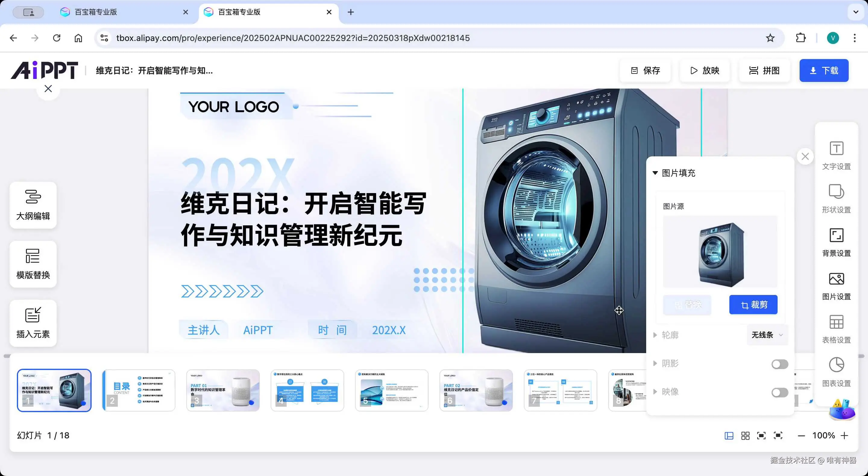Viewport: 868px width, 476px height.
Task: Expand the 轮廓 outline section
Action: coord(656,335)
